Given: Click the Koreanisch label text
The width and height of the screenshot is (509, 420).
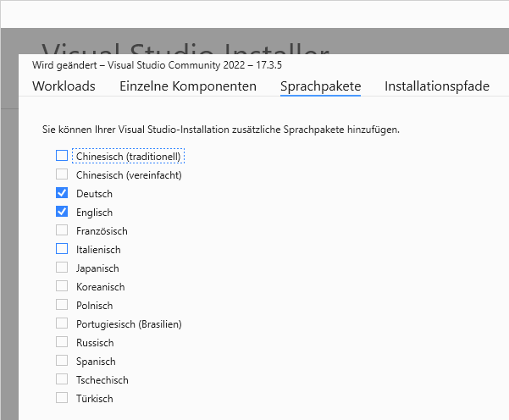Looking at the screenshot, I should [x=100, y=287].
